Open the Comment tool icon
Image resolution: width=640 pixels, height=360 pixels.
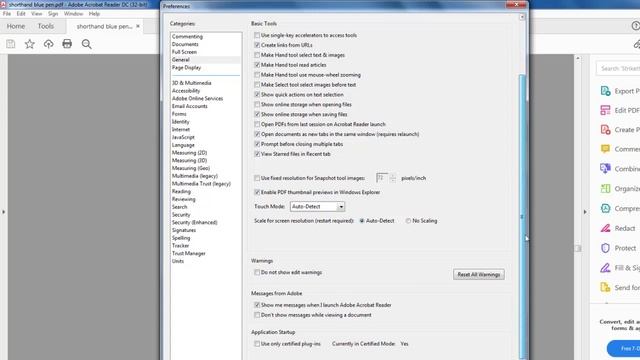(x=605, y=149)
